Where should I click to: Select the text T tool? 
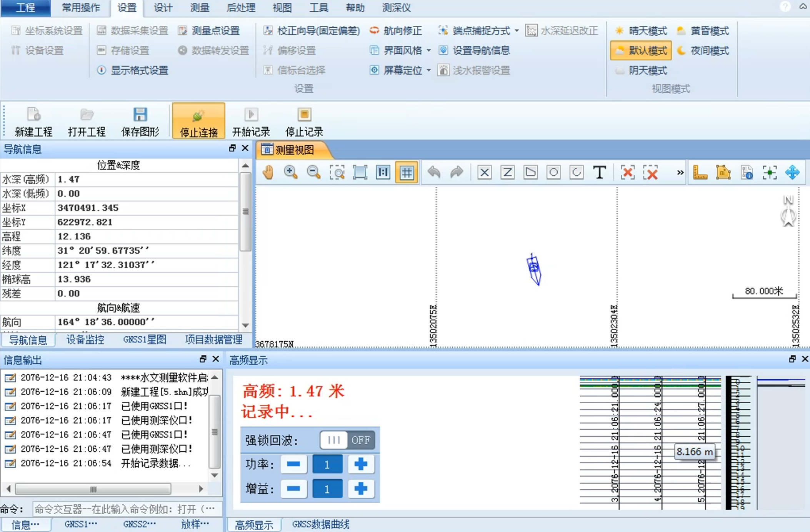coord(599,172)
